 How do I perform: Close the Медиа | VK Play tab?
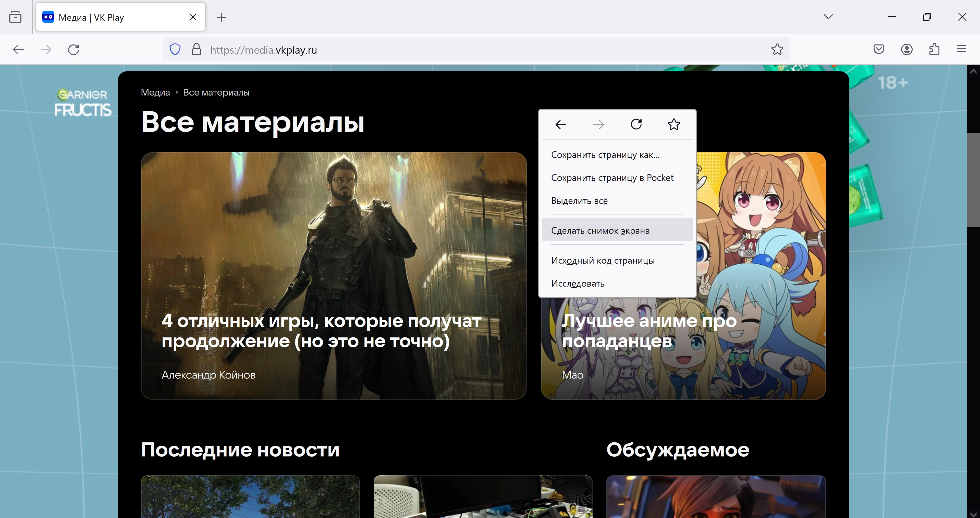pyautogui.click(x=193, y=17)
